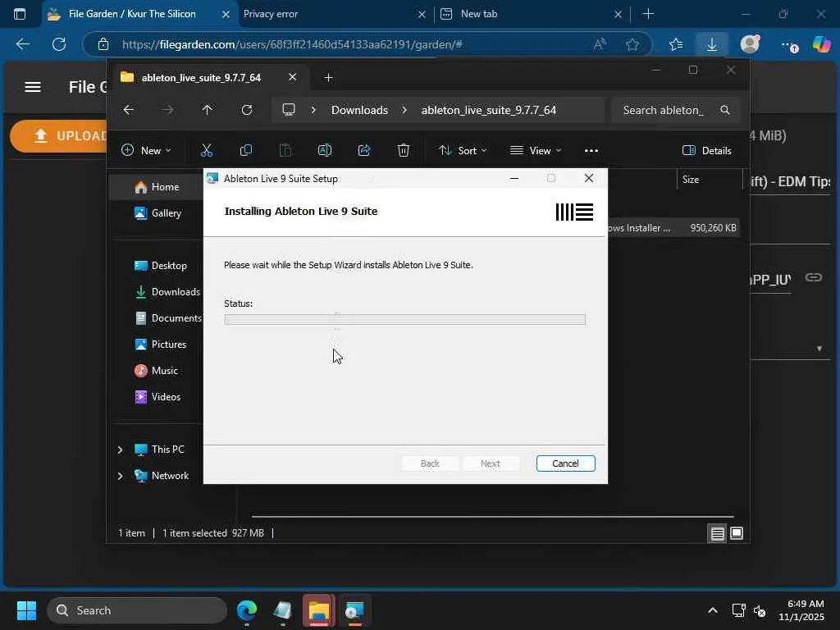This screenshot has width=840, height=630.
Task: Open Documents in the Explorer sidebar
Action: pyautogui.click(x=167, y=318)
